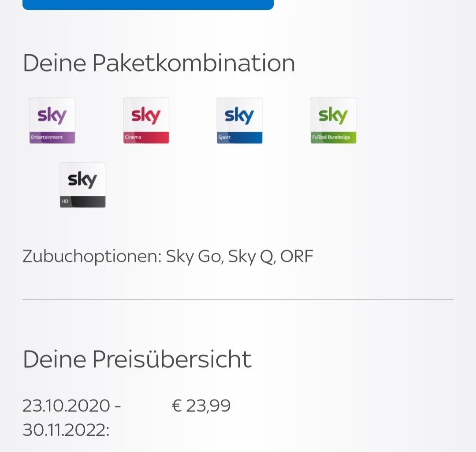Tap the blue button at the top
The image size is (476, 452).
(148, 4)
